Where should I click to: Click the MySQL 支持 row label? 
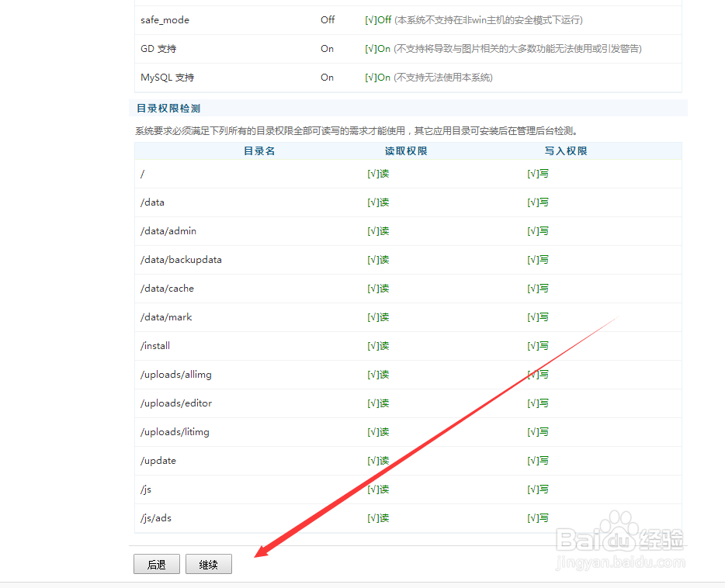coord(168,77)
